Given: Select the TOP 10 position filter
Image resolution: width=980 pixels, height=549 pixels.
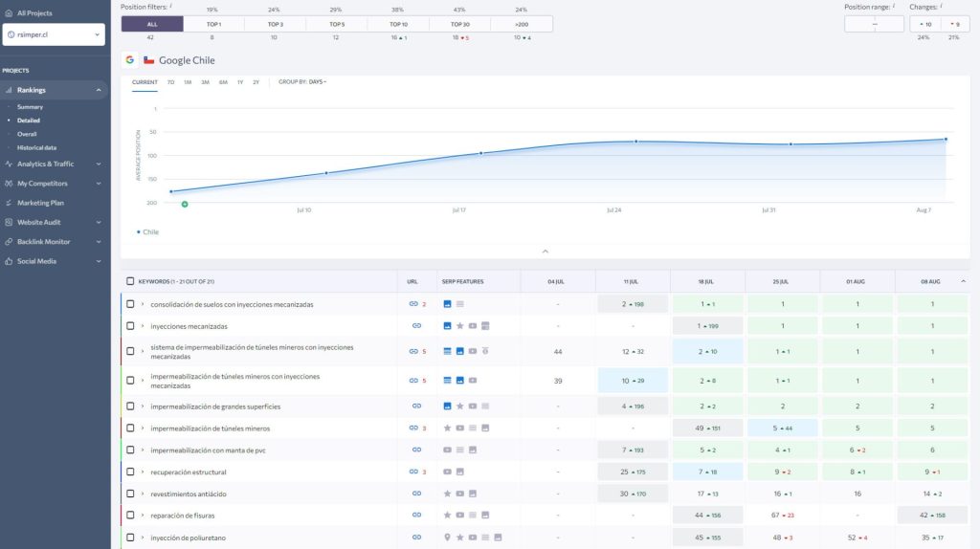Looking at the screenshot, I should click(x=398, y=24).
